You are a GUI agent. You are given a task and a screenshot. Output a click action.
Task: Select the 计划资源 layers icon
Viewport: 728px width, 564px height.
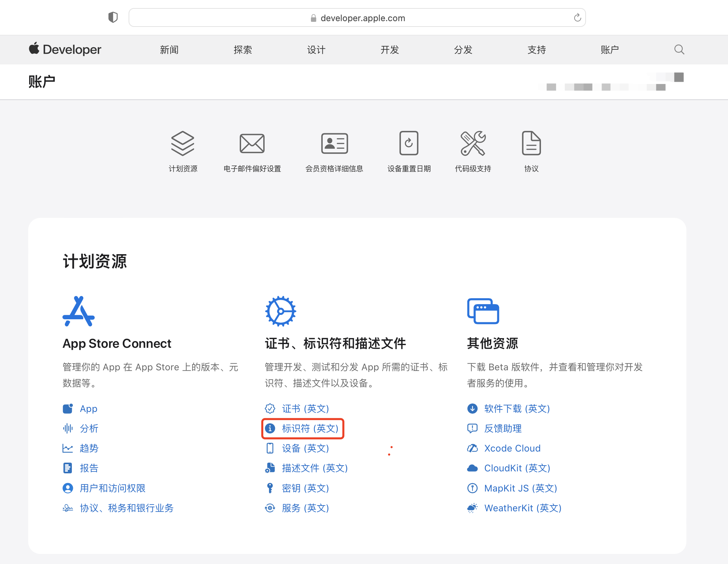[183, 143]
